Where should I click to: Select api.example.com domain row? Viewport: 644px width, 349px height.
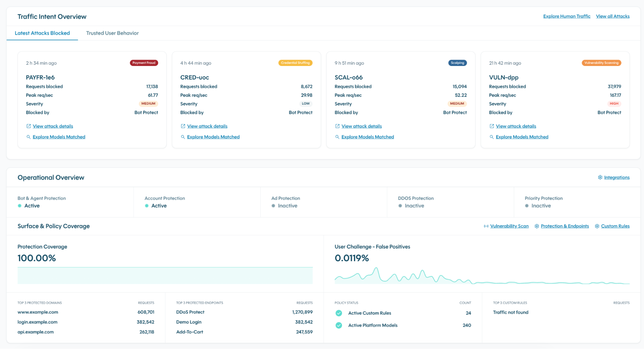tap(86, 332)
